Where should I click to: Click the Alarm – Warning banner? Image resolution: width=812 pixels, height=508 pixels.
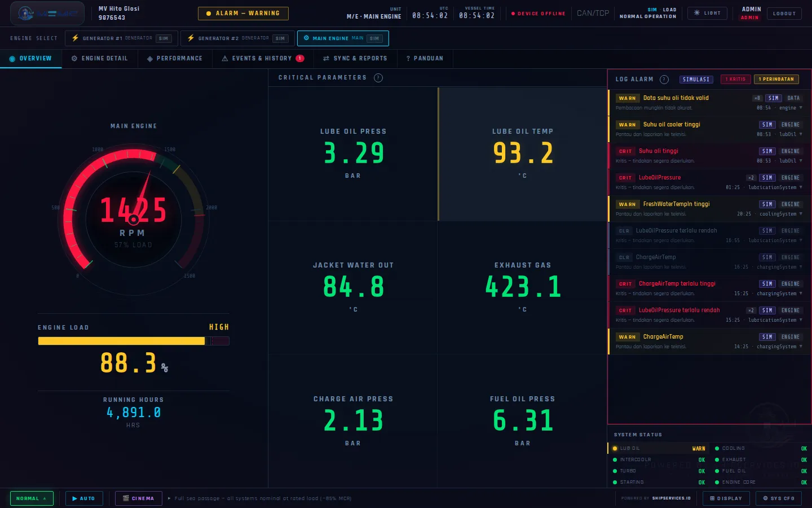[243, 13]
